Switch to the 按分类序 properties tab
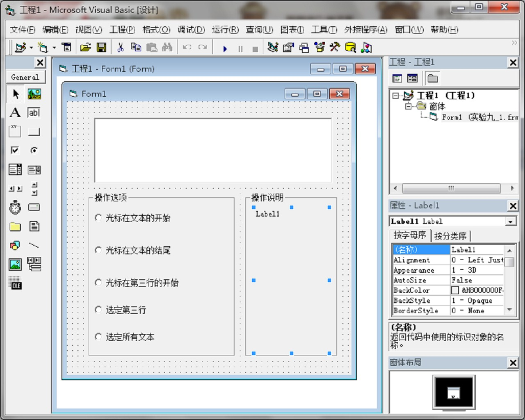 (450, 236)
